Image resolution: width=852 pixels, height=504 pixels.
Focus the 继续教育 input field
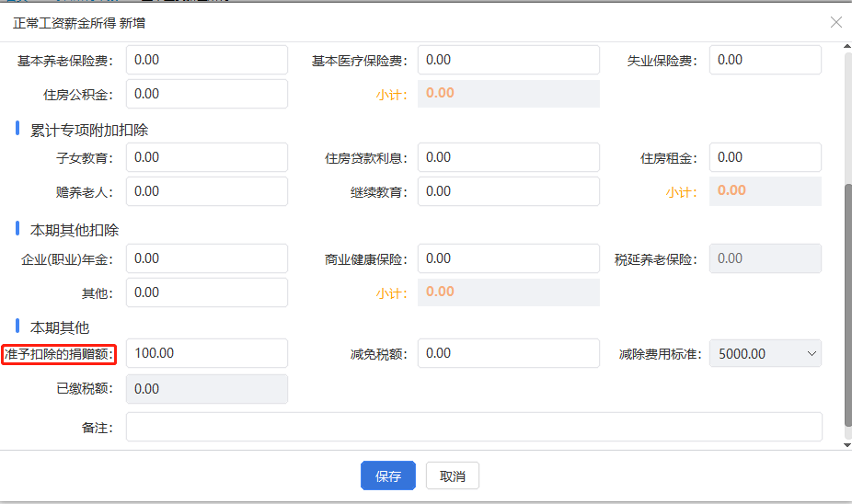[x=509, y=191]
